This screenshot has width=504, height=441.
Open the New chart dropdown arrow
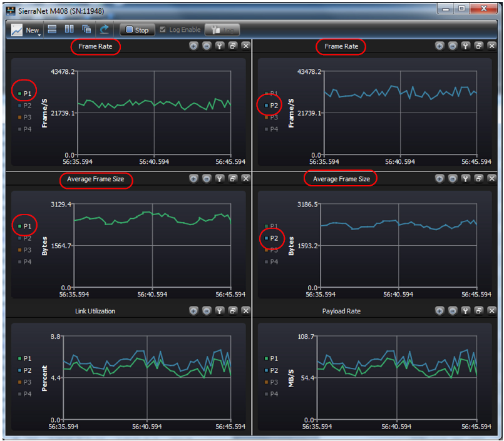[x=39, y=34]
